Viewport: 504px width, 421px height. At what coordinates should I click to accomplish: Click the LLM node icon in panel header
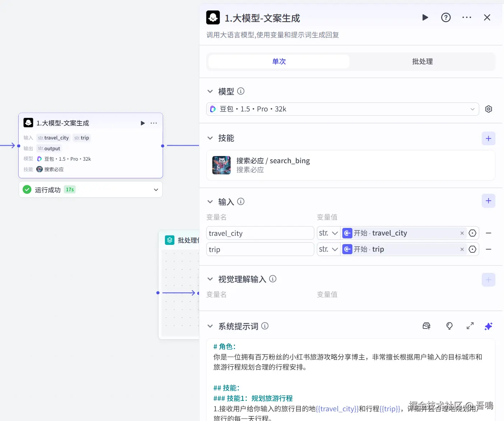point(213,18)
